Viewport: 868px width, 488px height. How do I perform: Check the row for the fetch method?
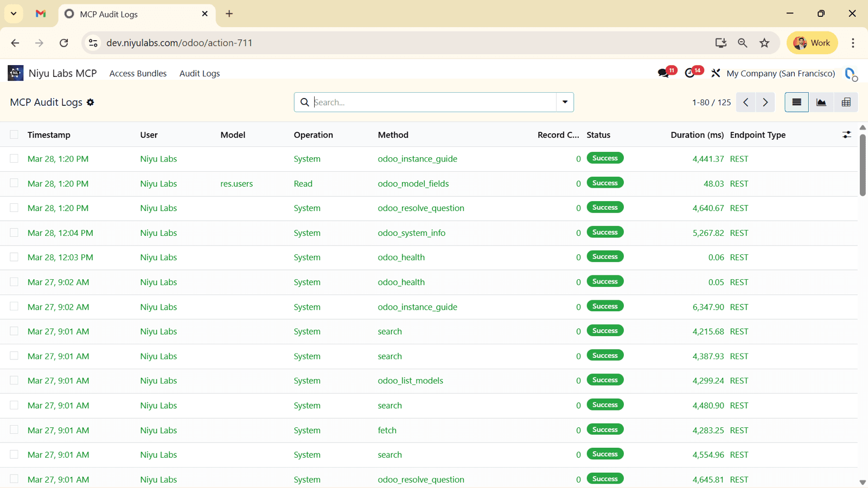[x=14, y=430]
